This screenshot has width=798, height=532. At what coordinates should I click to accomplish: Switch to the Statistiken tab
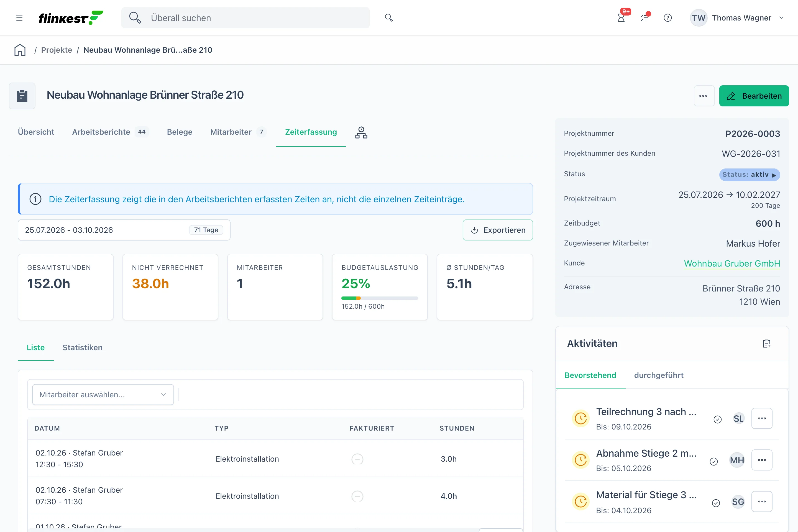coord(83,347)
